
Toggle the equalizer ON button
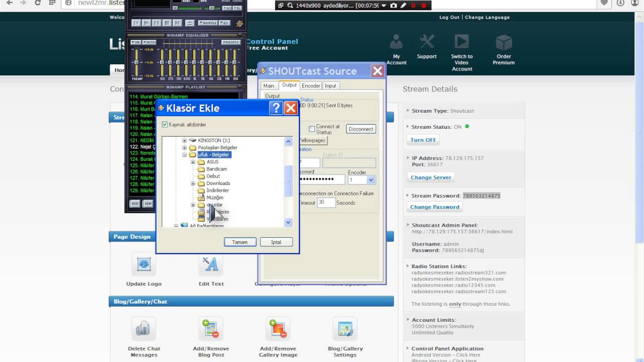click(x=136, y=42)
